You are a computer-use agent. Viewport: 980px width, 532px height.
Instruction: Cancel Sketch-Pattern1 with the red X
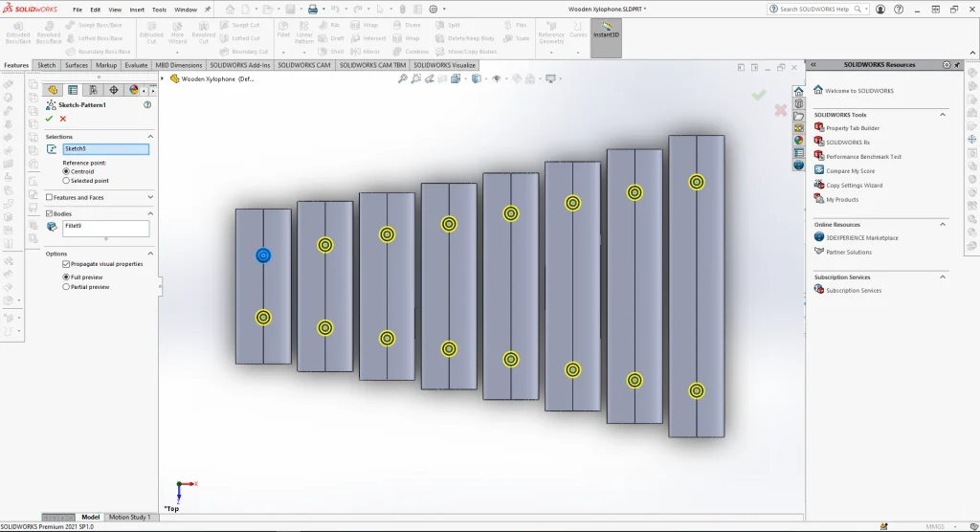tap(63, 119)
